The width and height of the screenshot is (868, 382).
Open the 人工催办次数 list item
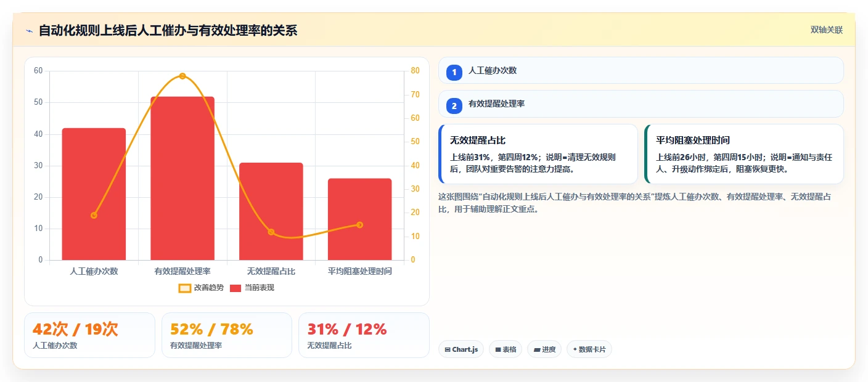[641, 70]
